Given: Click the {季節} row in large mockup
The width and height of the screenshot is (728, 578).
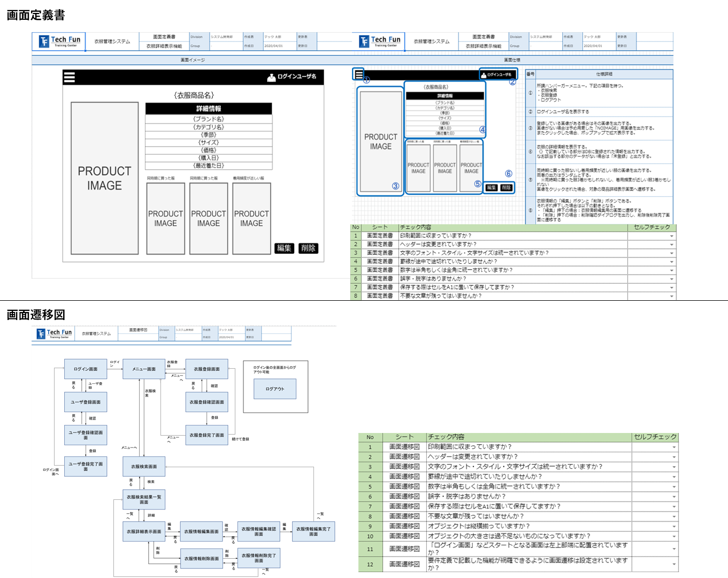Looking at the screenshot, I should (x=209, y=135).
